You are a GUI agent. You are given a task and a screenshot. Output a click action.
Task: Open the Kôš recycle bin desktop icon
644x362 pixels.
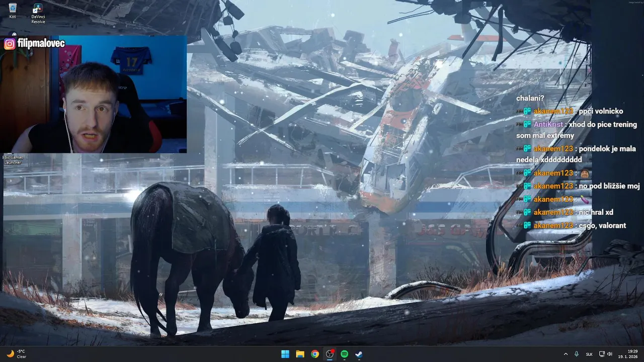[x=13, y=11]
